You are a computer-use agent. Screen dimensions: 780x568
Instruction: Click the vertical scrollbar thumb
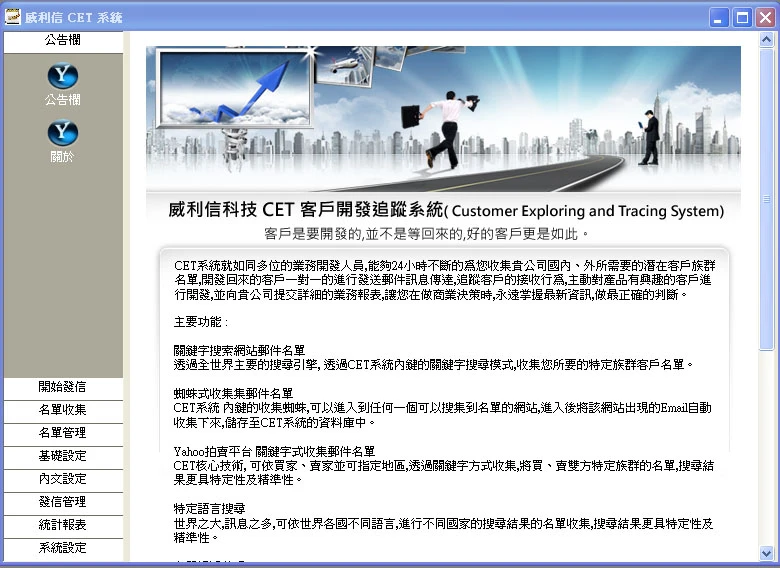click(767, 199)
